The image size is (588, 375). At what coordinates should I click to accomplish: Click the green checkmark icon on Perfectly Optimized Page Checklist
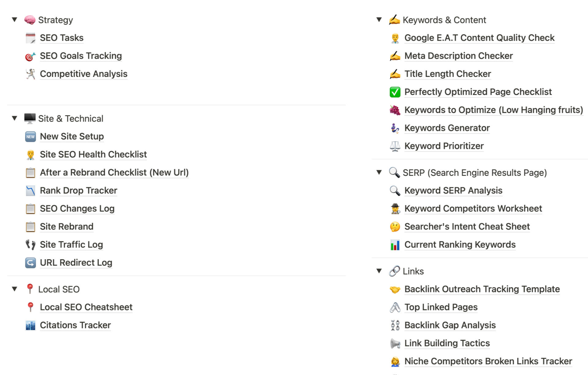395,92
